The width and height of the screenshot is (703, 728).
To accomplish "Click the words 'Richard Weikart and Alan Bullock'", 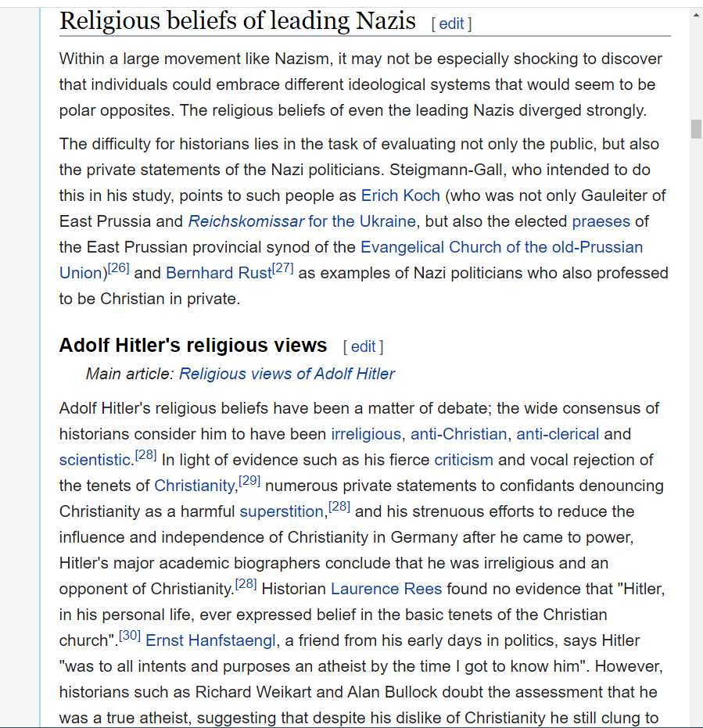I will [316, 692].
